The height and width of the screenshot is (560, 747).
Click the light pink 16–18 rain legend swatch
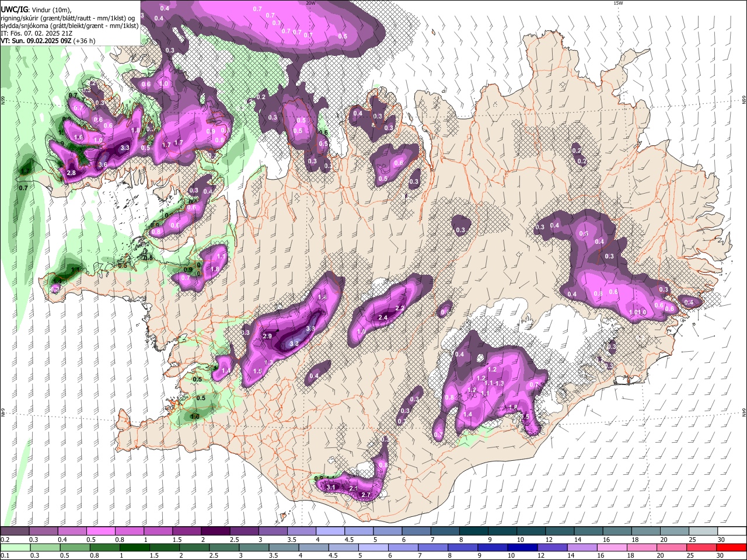click(x=612, y=547)
